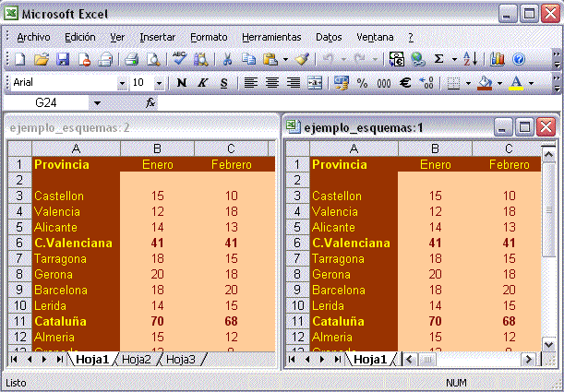Open the fill color paint bucket
The height and width of the screenshot is (392, 564).
[482, 83]
